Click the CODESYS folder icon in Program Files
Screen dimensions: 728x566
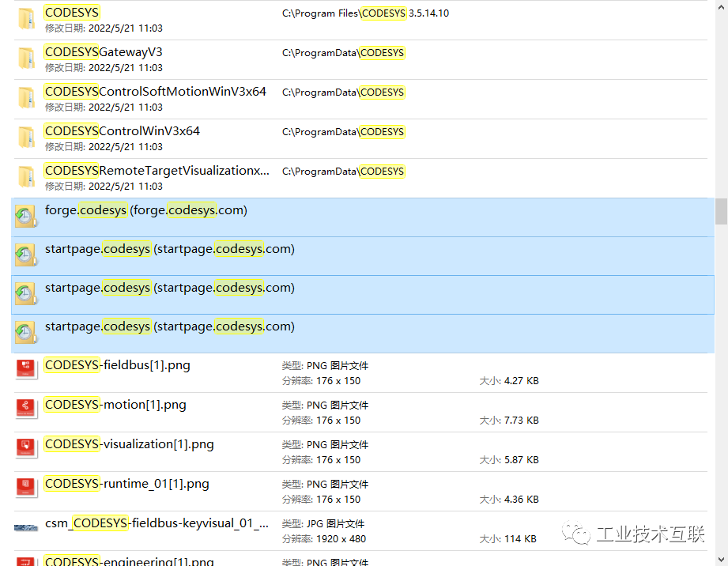pos(26,20)
